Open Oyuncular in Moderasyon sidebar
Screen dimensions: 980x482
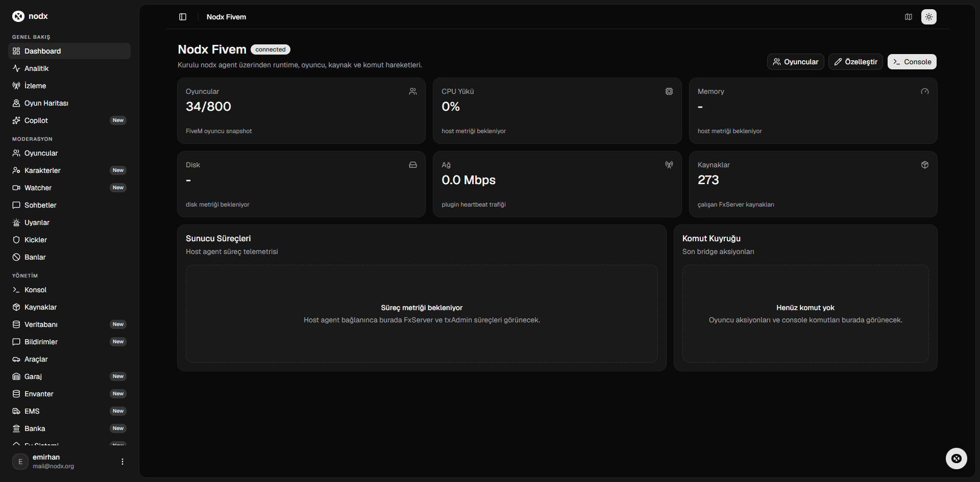[x=69, y=153]
